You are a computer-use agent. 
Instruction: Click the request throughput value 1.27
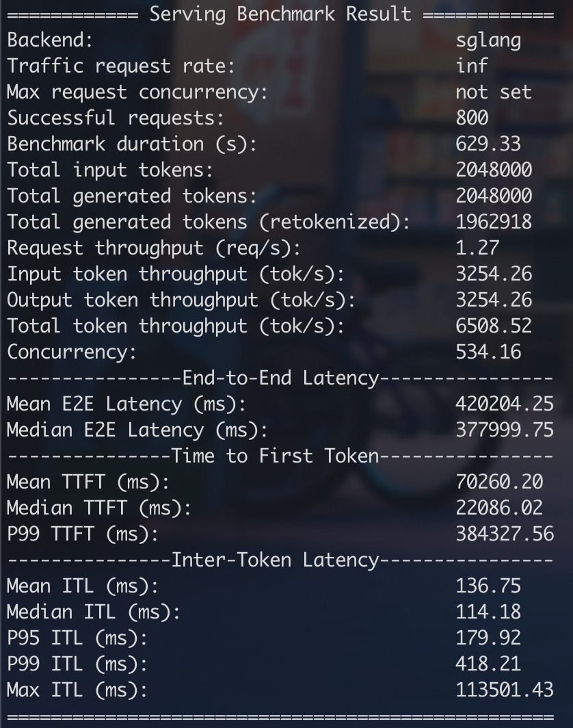pyautogui.click(x=477, y=248)
